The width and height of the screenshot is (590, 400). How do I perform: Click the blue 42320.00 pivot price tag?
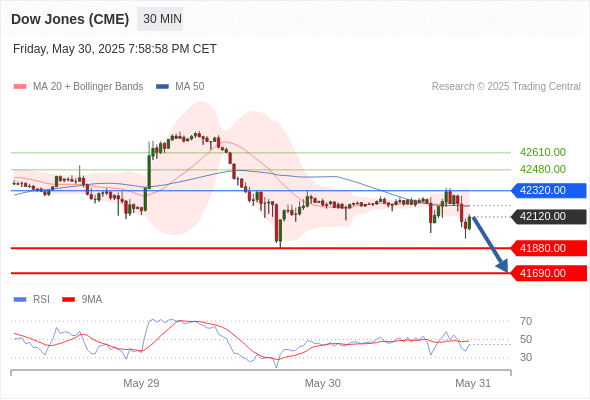pyautogui.click(x=549, y=190)
